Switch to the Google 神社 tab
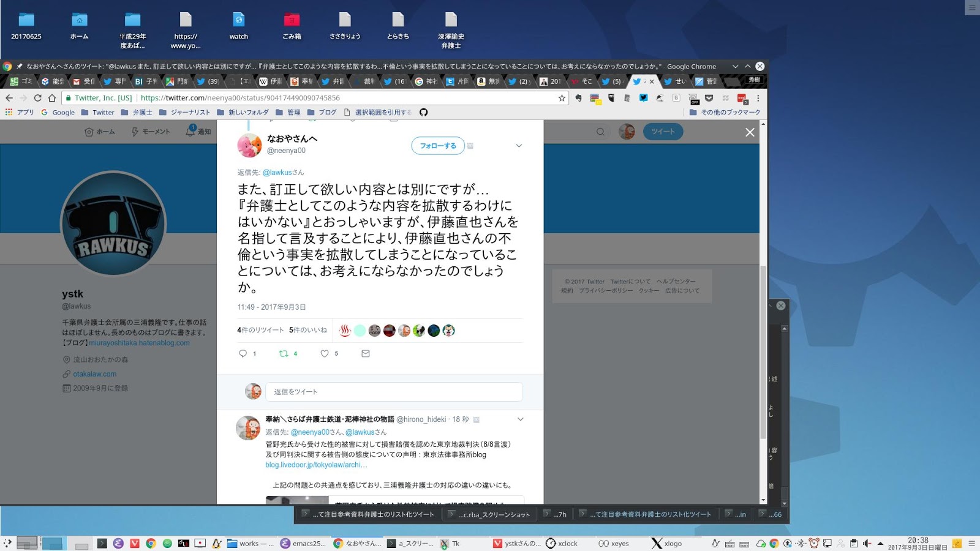Viewport: 980px width, 551px height. pyautogui.click(x=426, y=81)
